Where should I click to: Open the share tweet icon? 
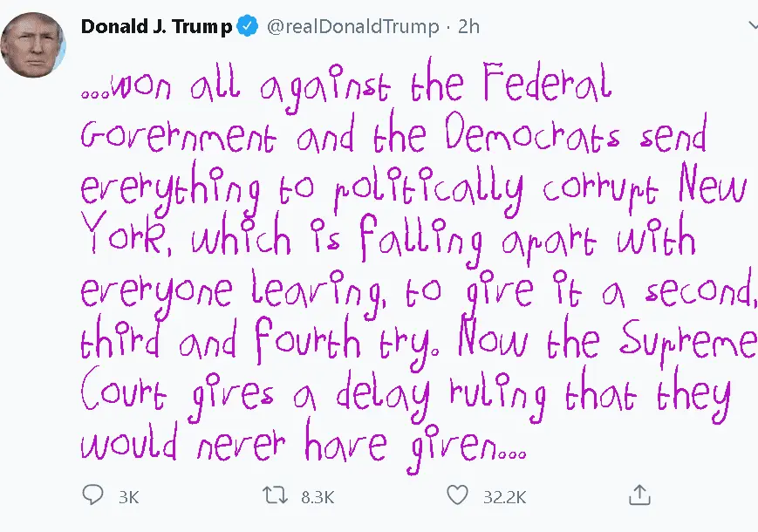[x=639, y=495]
